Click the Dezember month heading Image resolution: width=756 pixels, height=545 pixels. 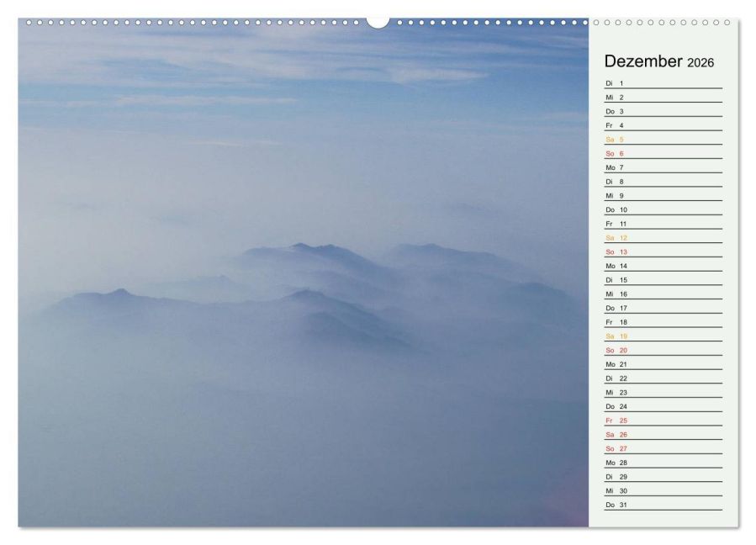point(643,61)
